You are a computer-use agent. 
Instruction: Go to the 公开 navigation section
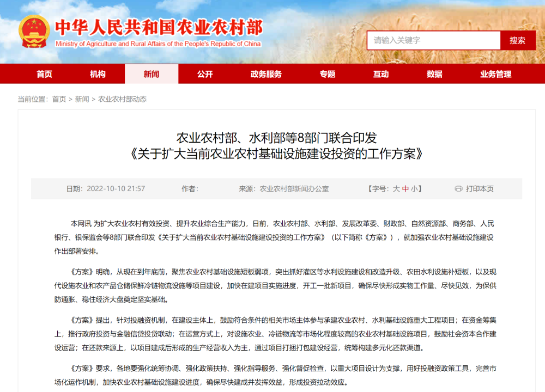coord(205,74)
